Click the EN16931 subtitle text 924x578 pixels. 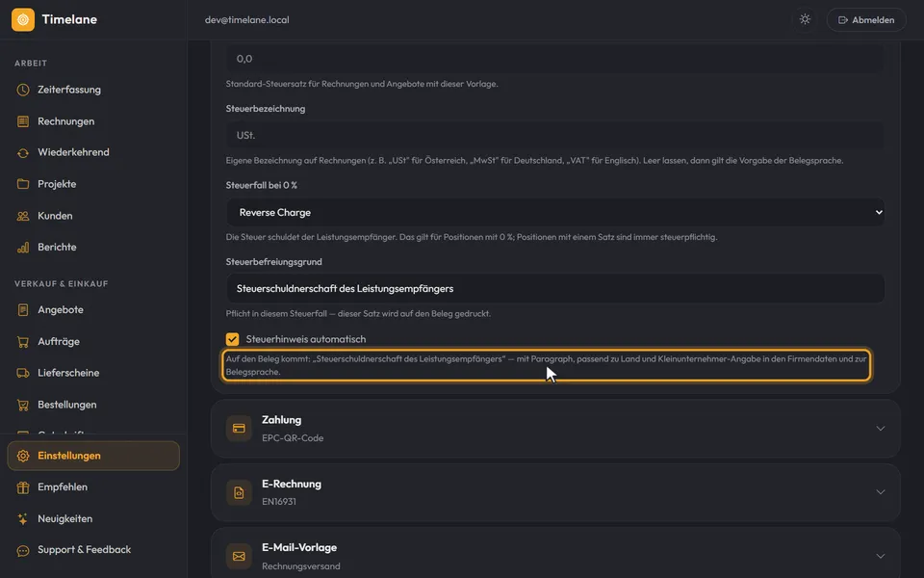pyautogui.click(x=279, y=502)
